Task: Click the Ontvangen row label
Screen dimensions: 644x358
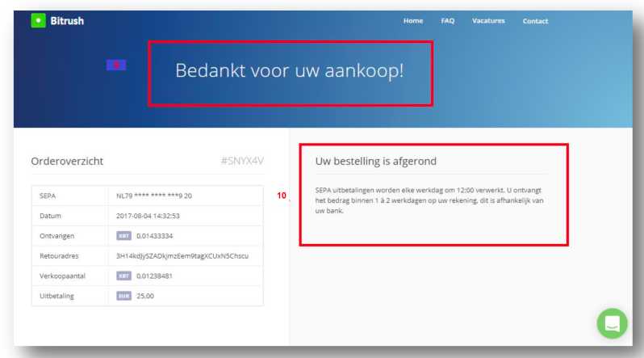Action: 56,236
